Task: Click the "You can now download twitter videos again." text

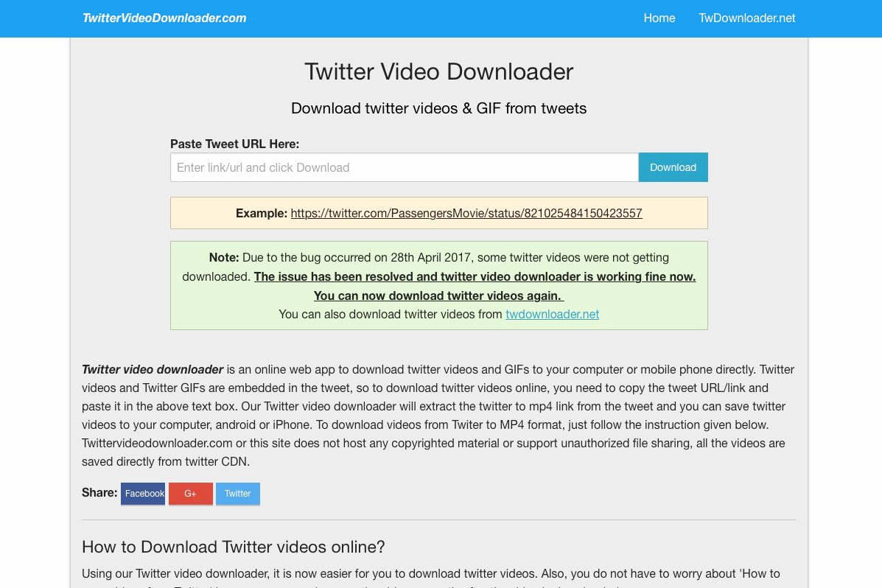Action: 438,295
